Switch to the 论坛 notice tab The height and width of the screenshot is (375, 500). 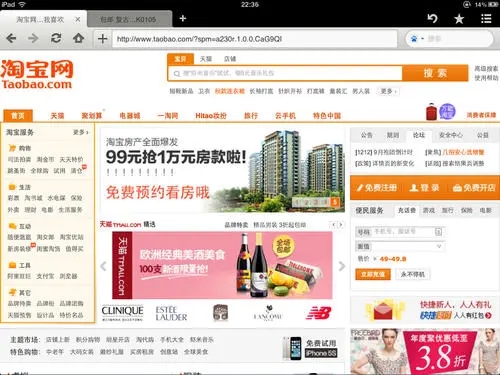pyautogui.click(x=419, y=135)
